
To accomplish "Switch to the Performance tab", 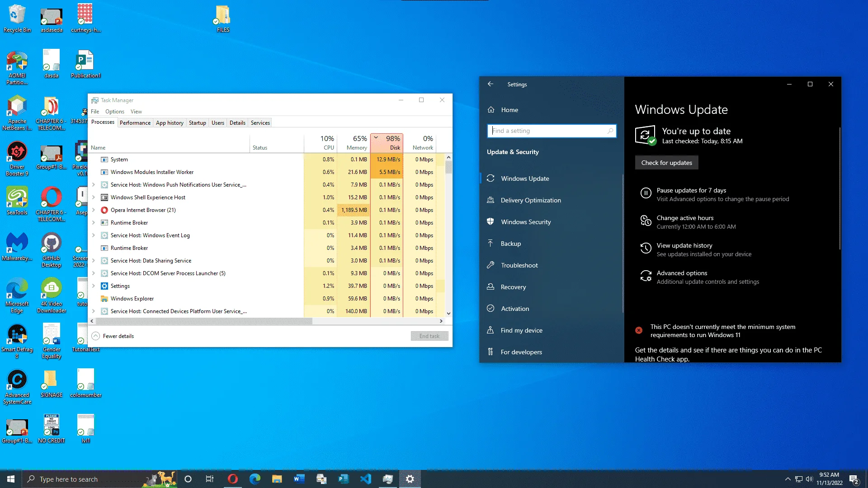I will pyautogui.click(x=135, y=123).
